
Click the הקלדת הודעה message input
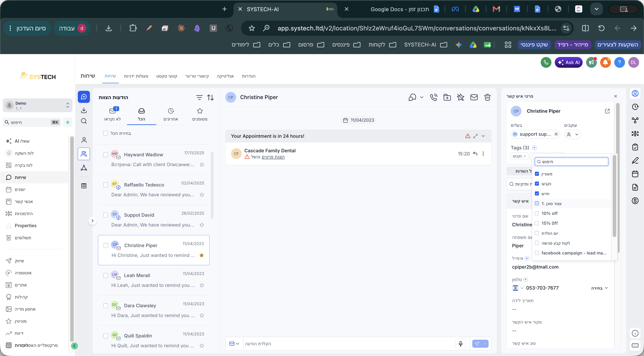coord(349,344)
